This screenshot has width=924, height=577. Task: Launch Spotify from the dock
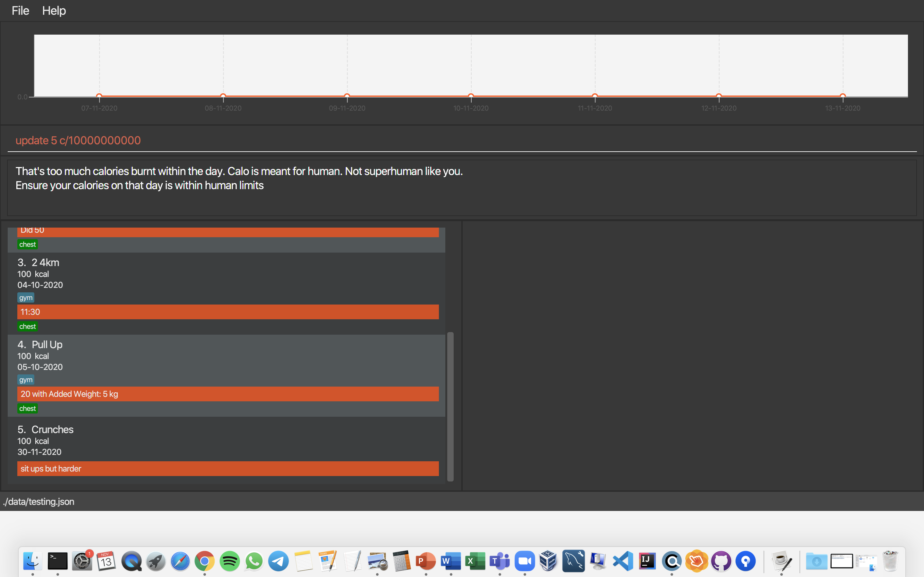tap(229, 561)
